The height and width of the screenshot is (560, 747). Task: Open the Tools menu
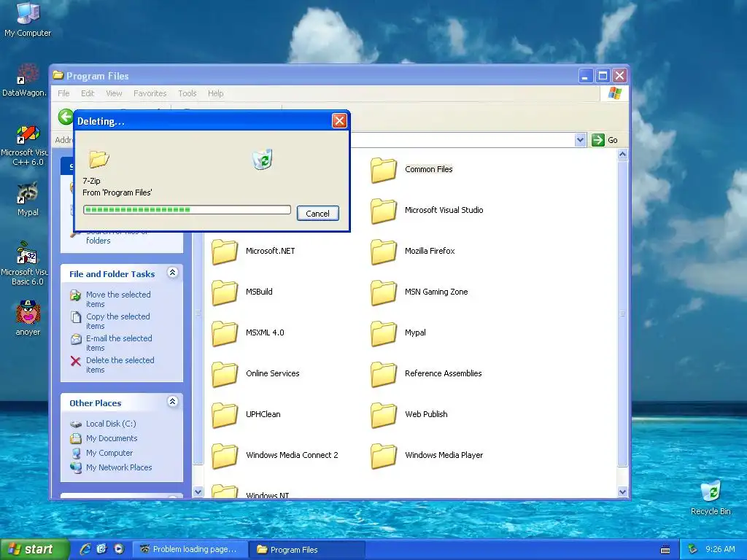[187, 93]
